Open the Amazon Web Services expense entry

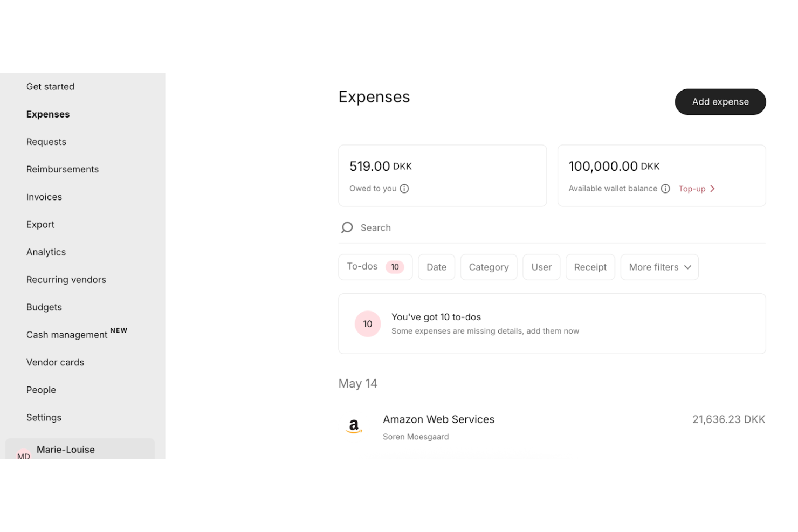point(438,419)
